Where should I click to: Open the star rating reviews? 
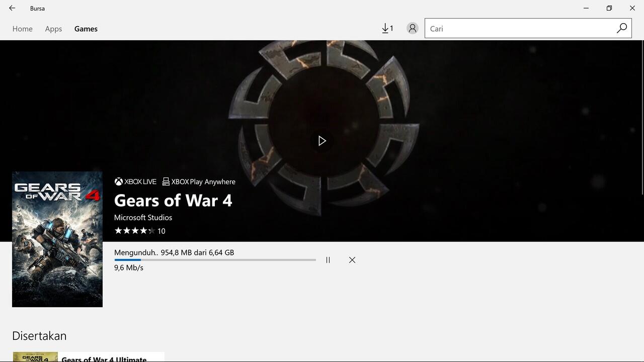140,231
